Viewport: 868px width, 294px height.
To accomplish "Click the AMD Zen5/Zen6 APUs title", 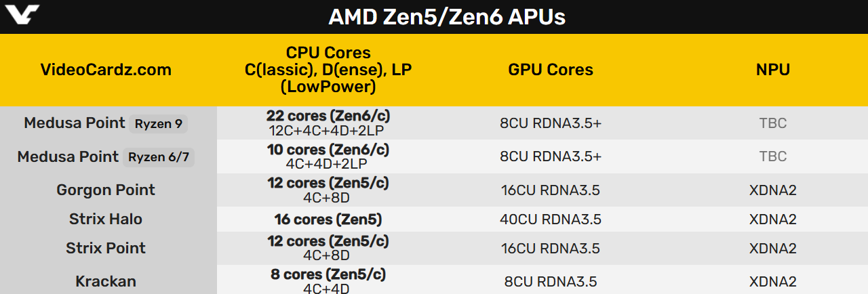I will pyautogui.click(x=446, y=17).
